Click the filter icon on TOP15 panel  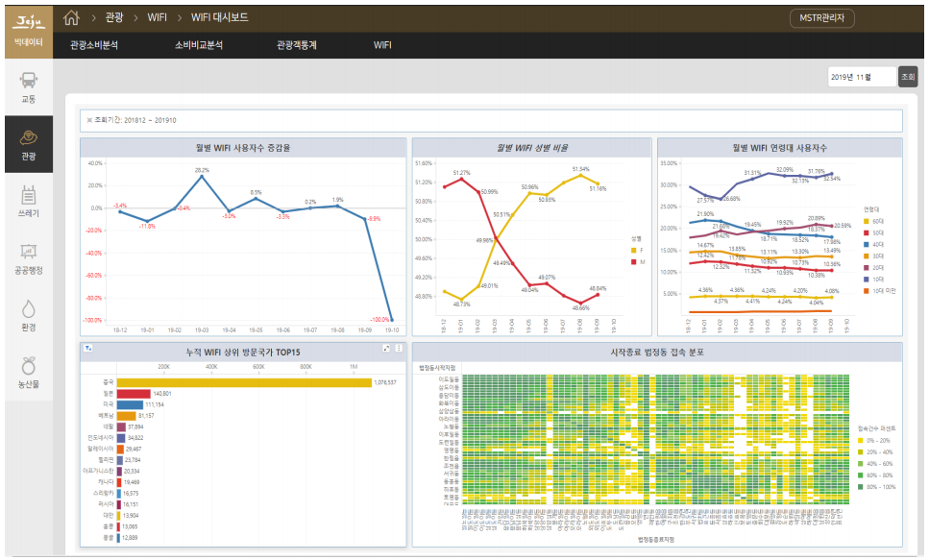click(x=88, y=349)
